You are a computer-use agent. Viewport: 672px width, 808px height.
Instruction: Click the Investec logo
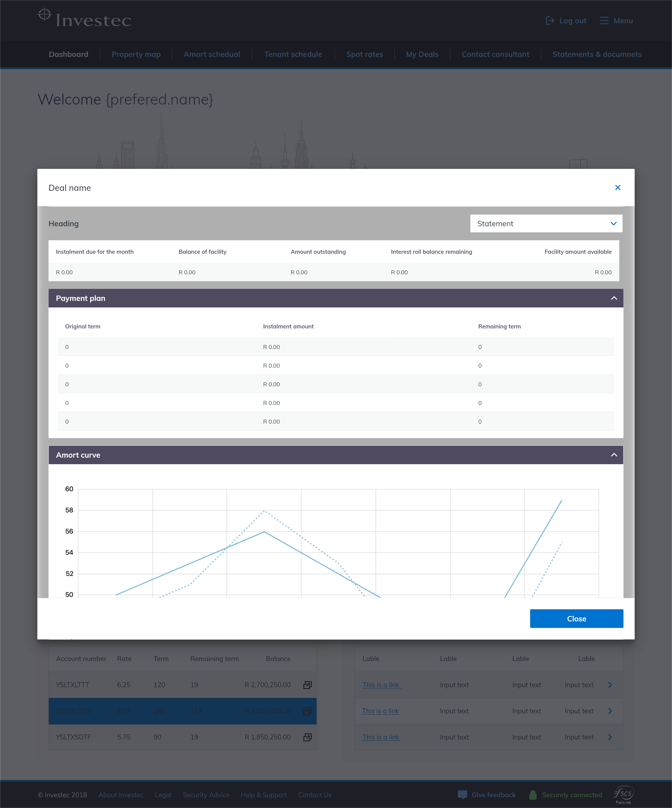click(85, 18)
